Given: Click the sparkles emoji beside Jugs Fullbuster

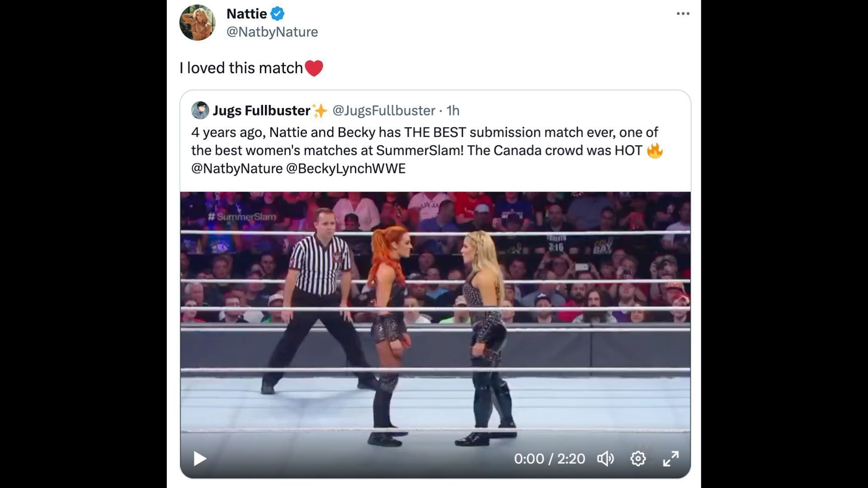Looking at the screenshot, I should (320, 110).
